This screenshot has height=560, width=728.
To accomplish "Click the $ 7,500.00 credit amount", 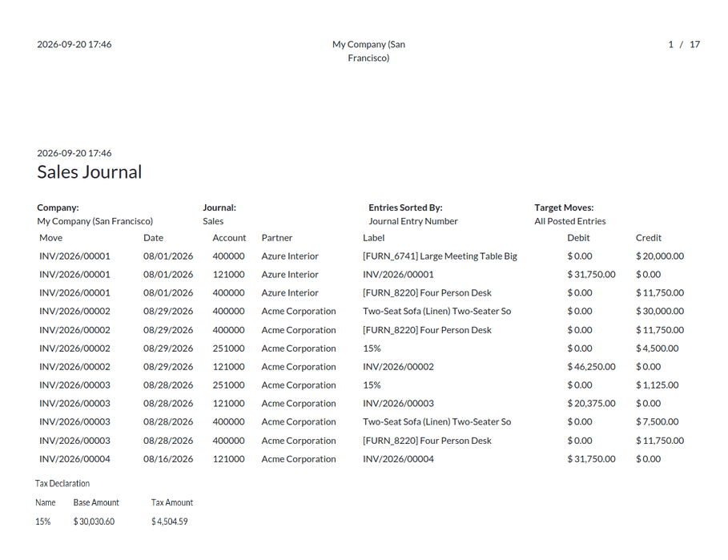I will click(657, 421).
